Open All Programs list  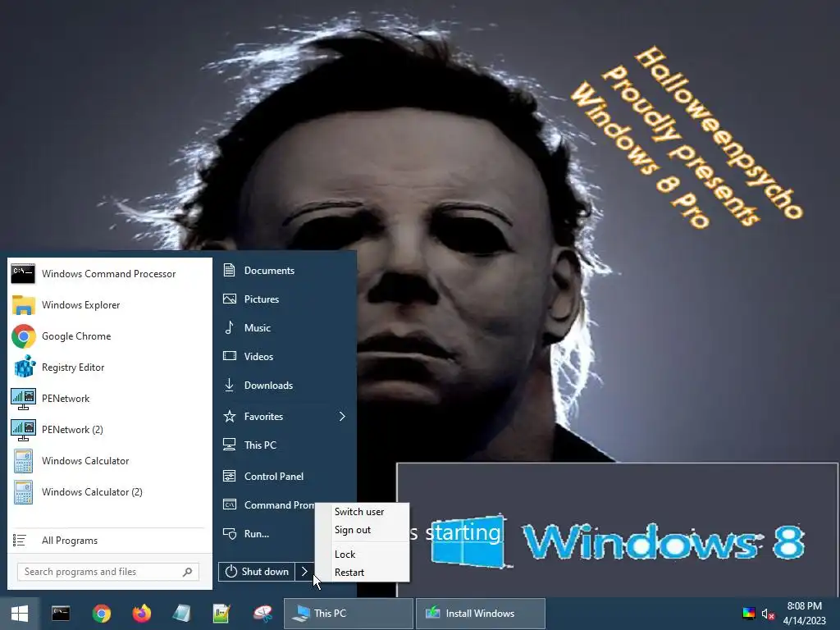109,541
